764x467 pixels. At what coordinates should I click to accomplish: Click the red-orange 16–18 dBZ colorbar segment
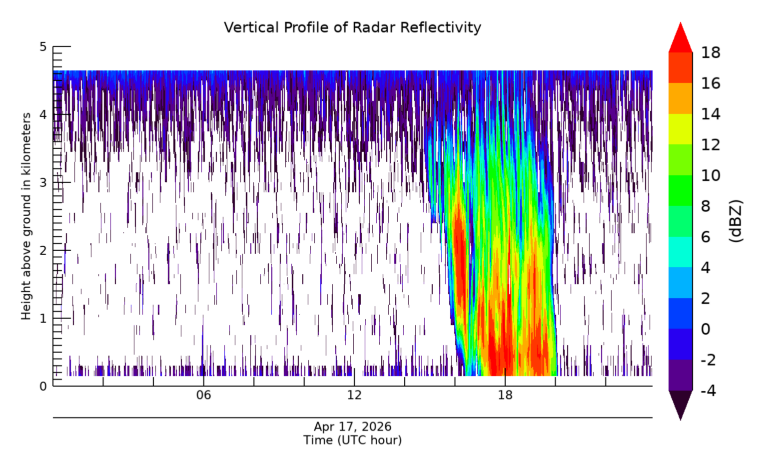tap(680, 67)
